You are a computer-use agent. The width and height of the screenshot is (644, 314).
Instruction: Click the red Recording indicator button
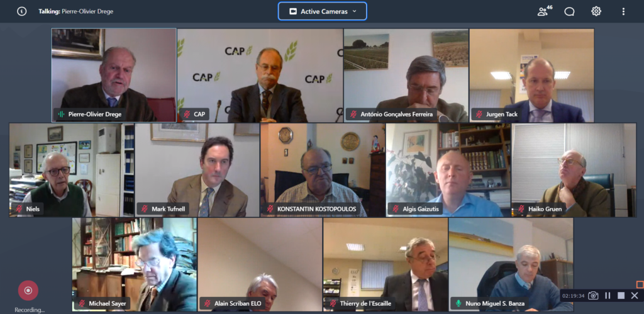tap(28, 291)
